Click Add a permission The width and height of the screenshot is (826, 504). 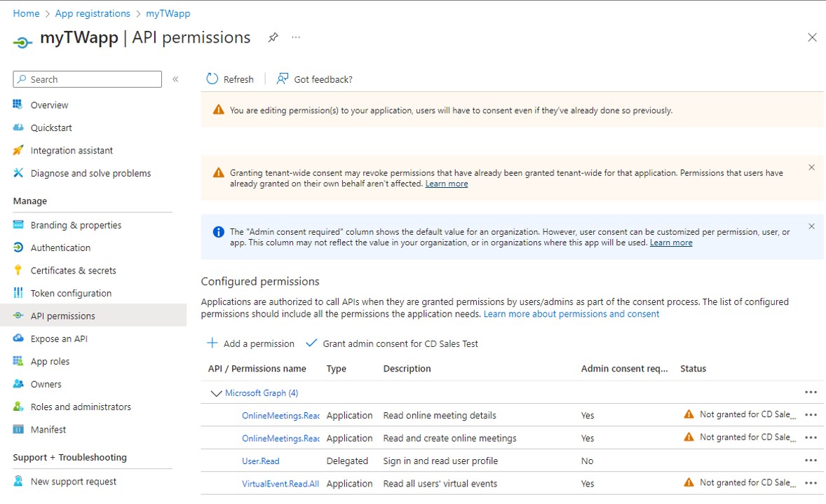[x=251, y=343]
